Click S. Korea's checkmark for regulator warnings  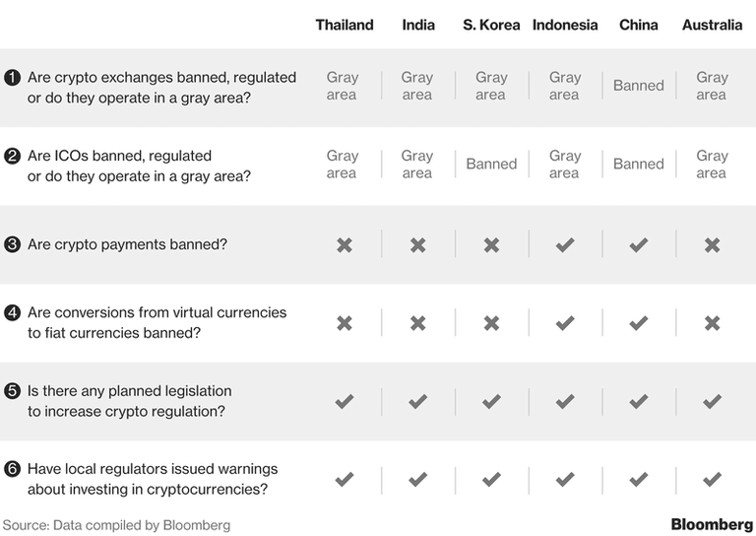pos(491,479)
